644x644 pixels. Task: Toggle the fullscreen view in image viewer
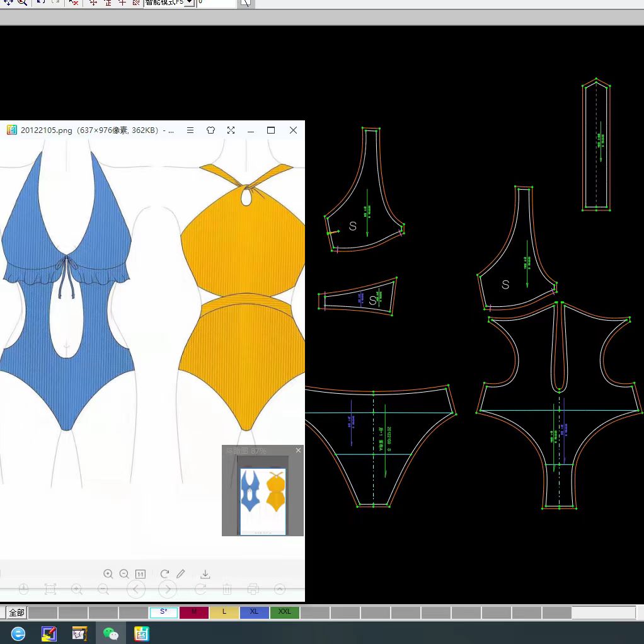pyautogui.click(x=231, y=130)
